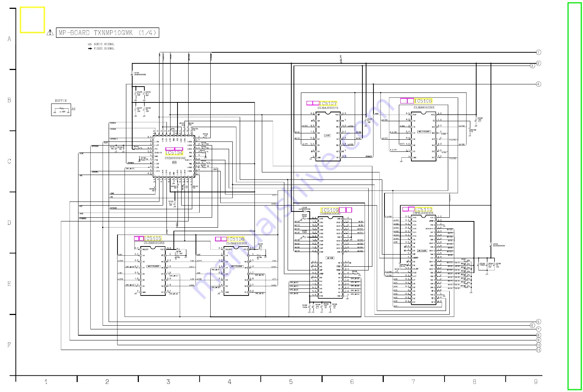Screen dimensions: 583x392
Task: Select part number C1EB00000046 under IC5104
Action: pos(175,158)
